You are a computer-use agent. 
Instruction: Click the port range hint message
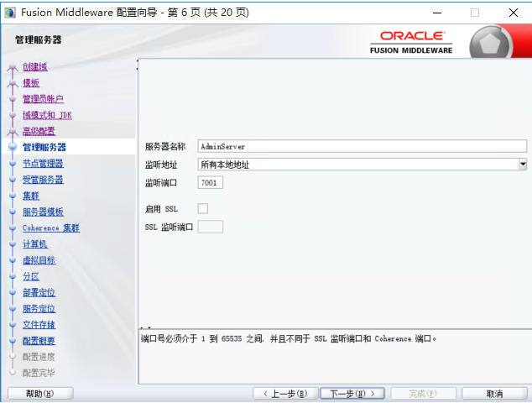click(x=289, y=338)
